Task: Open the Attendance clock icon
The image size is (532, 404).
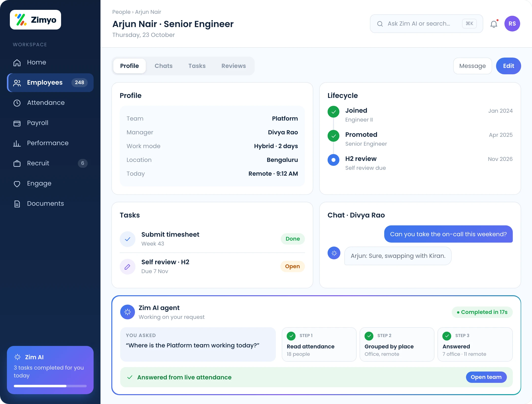Action: (17, 103)
